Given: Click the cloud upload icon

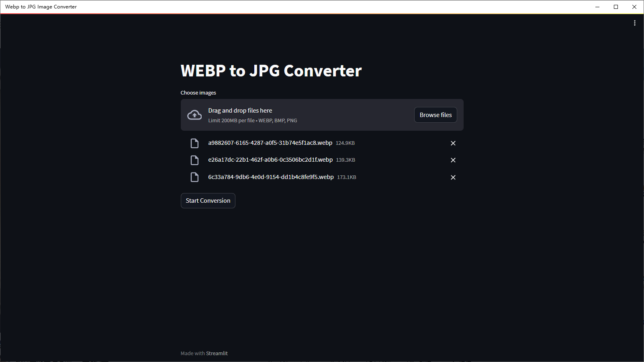Looking at the screenshot, I should coord(194,115).
